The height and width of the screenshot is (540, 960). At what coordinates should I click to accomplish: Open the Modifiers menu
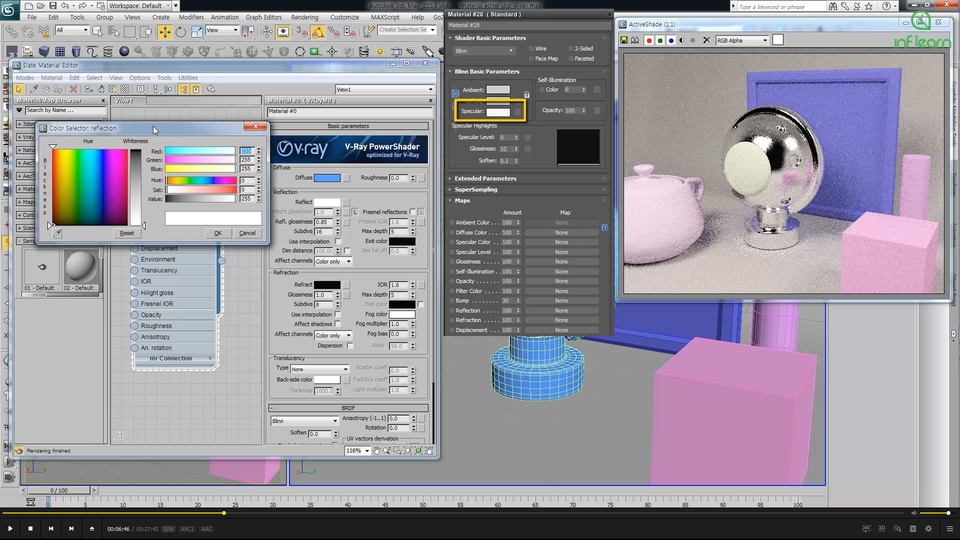pos(191,17)
